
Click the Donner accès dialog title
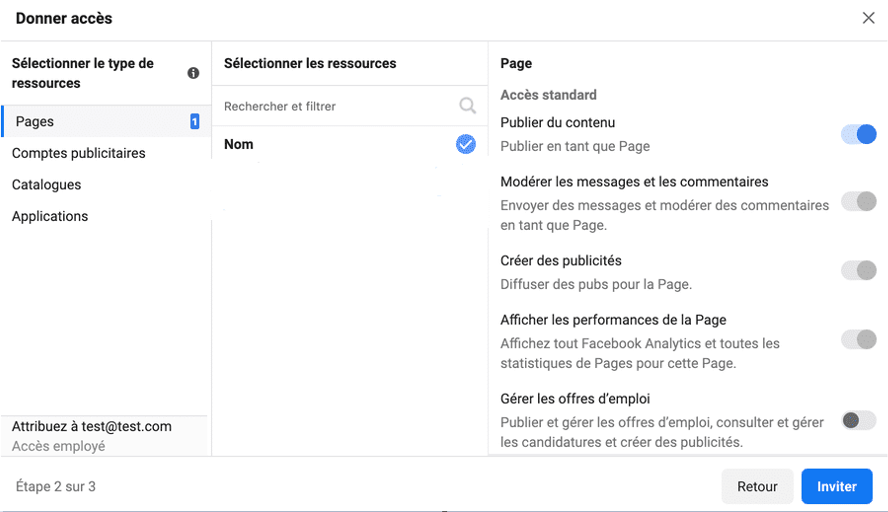(64, 18)
